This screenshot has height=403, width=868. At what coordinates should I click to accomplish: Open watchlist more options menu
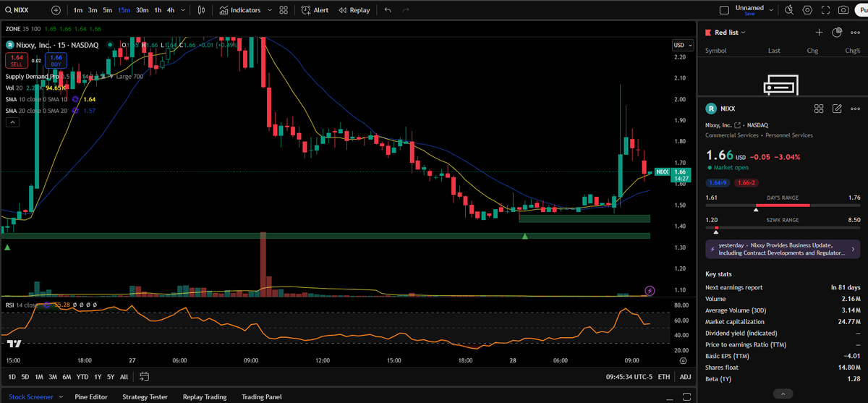[x=856, y=32]
